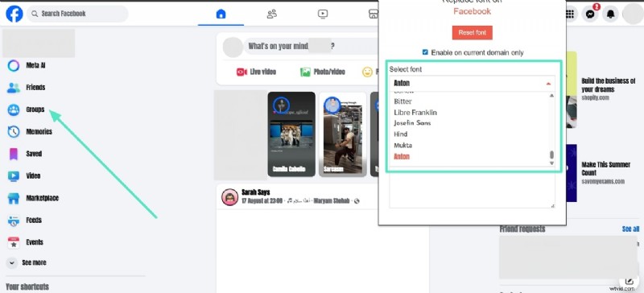The height and width of the screenshot is (293, 644).
Task: Open Camila Cabello's story thumbnail
Action: point(291,134)
